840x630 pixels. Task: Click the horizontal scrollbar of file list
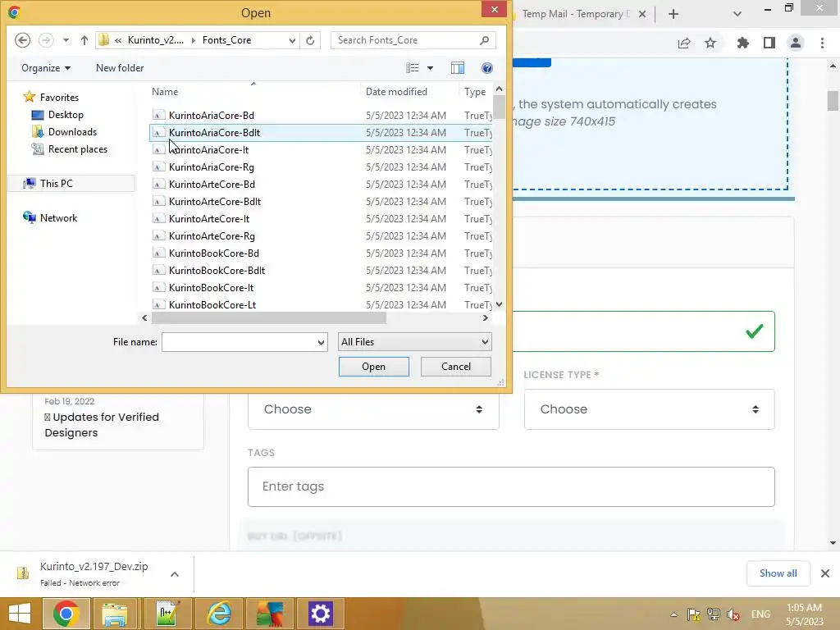[268, 317]
